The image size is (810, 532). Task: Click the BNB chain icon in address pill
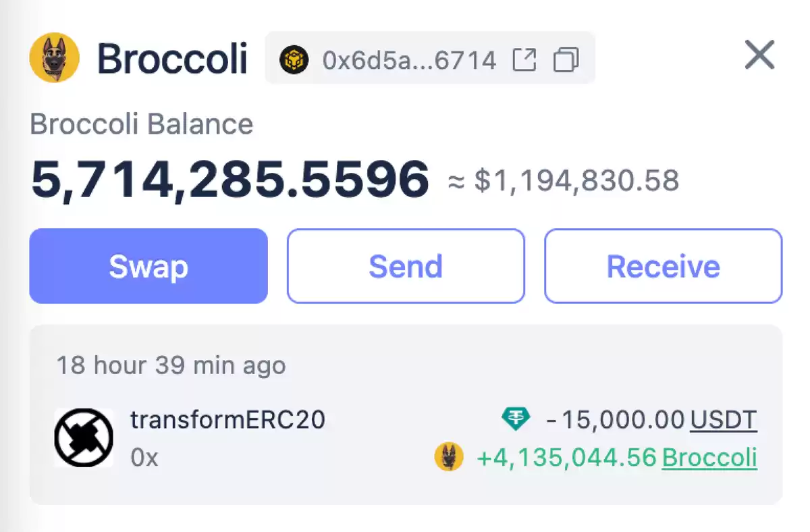pos(294,60)
